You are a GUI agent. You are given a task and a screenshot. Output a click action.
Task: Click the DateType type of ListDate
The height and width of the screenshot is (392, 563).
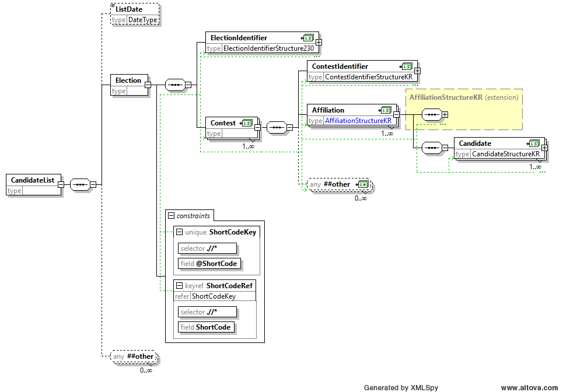(143, 20)
